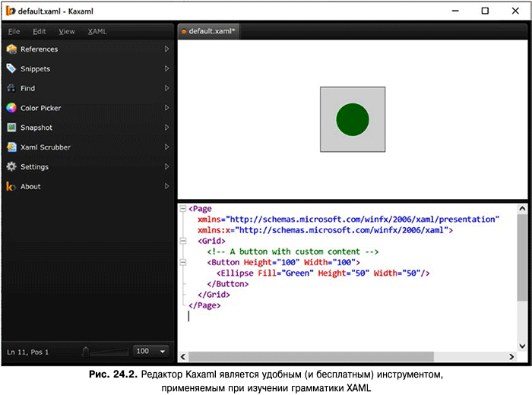The height and width of the screenshot is (395, 532).
Task: Expand the References panel arrow
Action: coord(166,49)
